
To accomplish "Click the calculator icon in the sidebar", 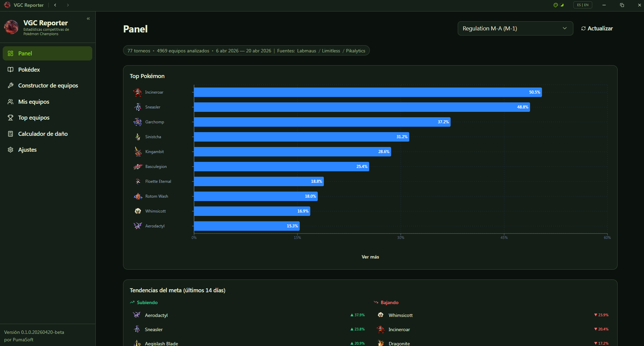I will pyautogui.click(x=10, y=134).
